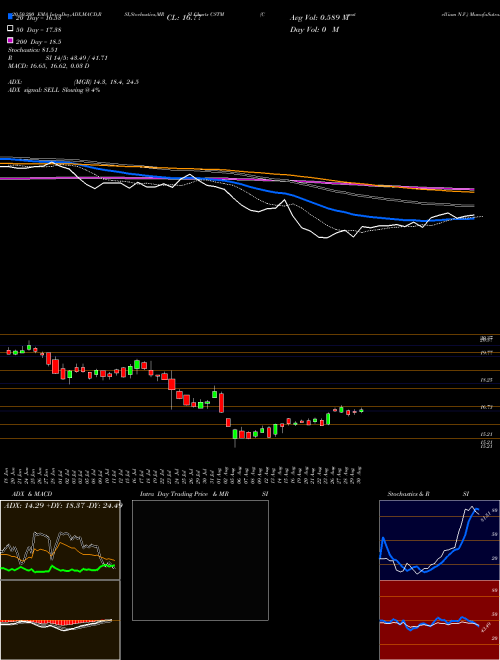Image resolution: width=500 pixels, height=660 pixels.
Task: Click the 16.71 price level label
Action: 487,407
